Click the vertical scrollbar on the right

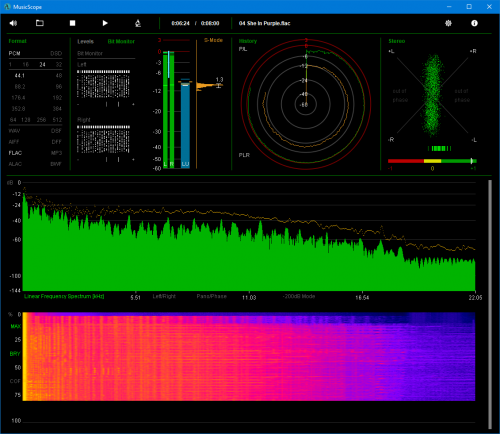click(x=490, y=304)
